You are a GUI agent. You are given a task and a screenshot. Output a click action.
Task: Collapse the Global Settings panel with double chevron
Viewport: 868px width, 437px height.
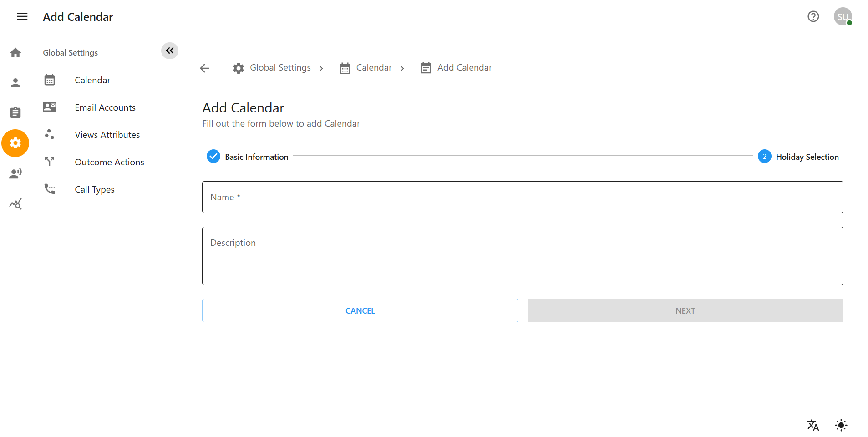(x=169, y=51)
